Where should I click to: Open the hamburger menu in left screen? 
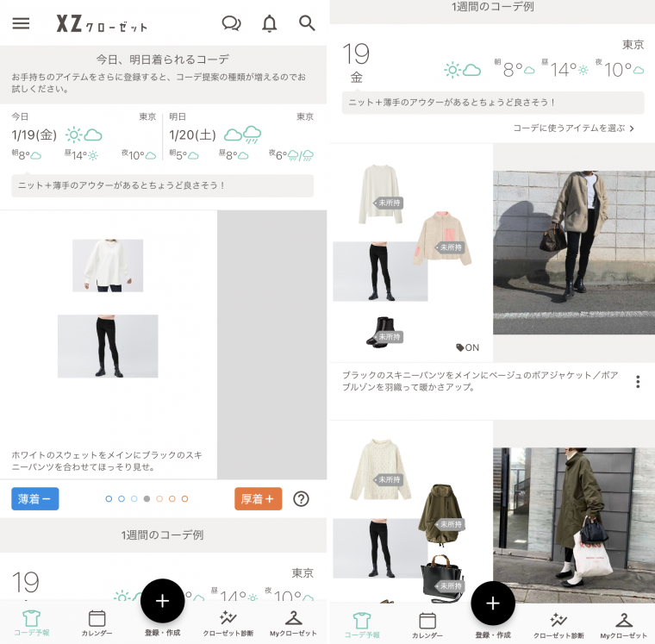[21, 23]
